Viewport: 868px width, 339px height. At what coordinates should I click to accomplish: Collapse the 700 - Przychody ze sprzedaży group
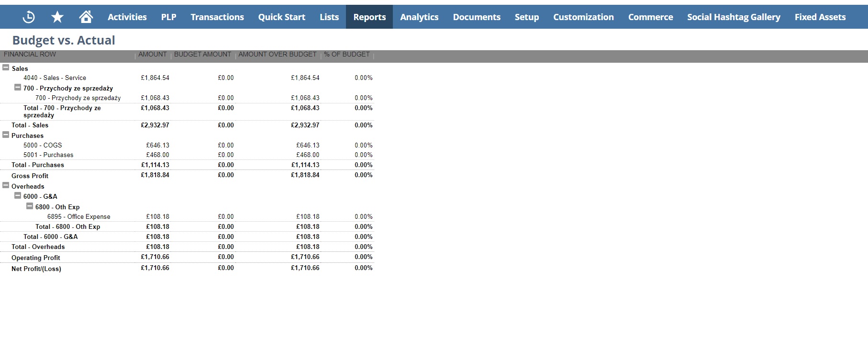point(18,88)
